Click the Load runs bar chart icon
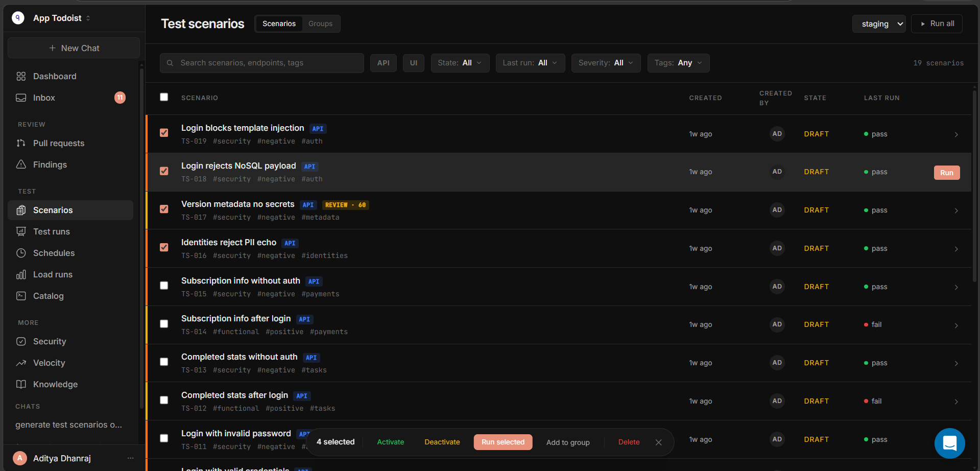980x471 pixels. tap(21, 274)
